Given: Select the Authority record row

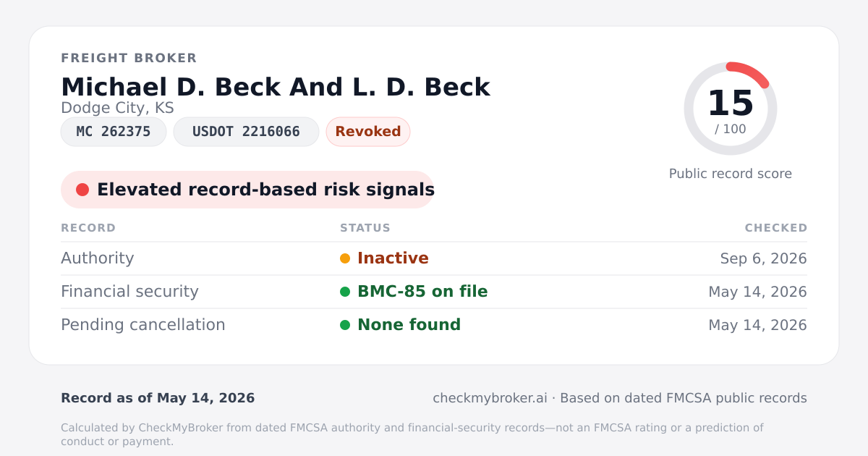Looking at the screenshot, I should (x=434, y=258).
